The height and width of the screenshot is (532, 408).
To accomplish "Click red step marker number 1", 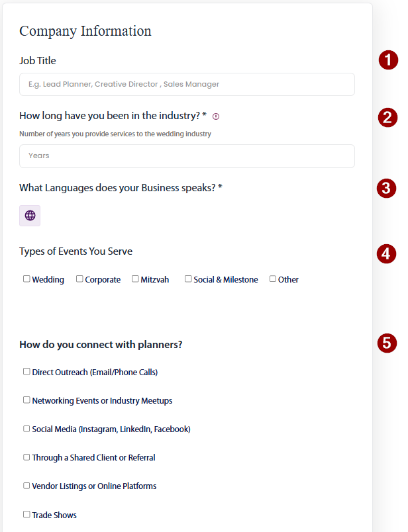I will 388,60.
